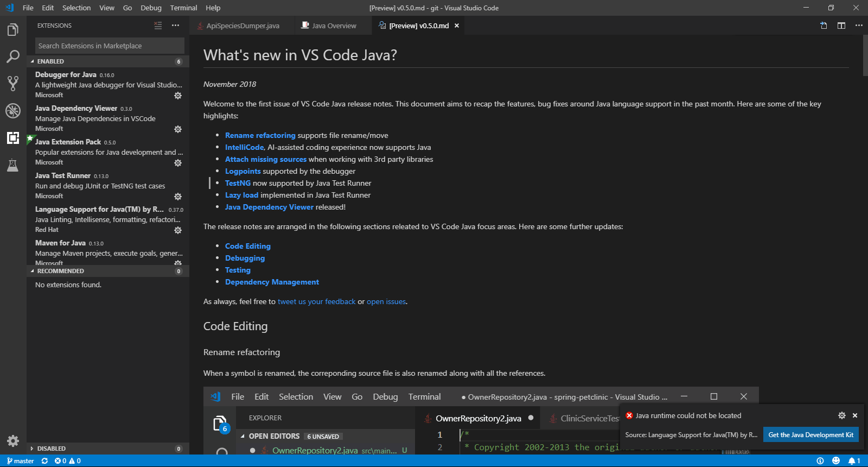This screenshot has height=467, width=868.
Task: Open the Explorer view in activity bar
Action: coord(13,30)
